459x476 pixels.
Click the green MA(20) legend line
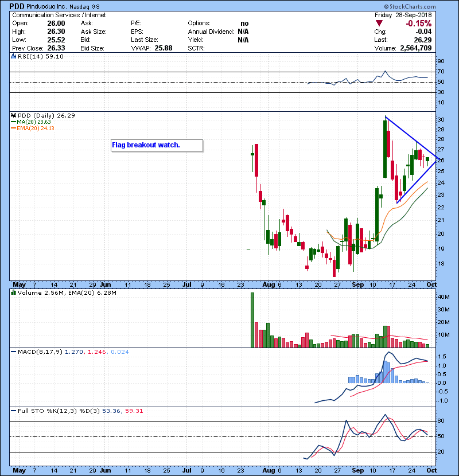13,122
